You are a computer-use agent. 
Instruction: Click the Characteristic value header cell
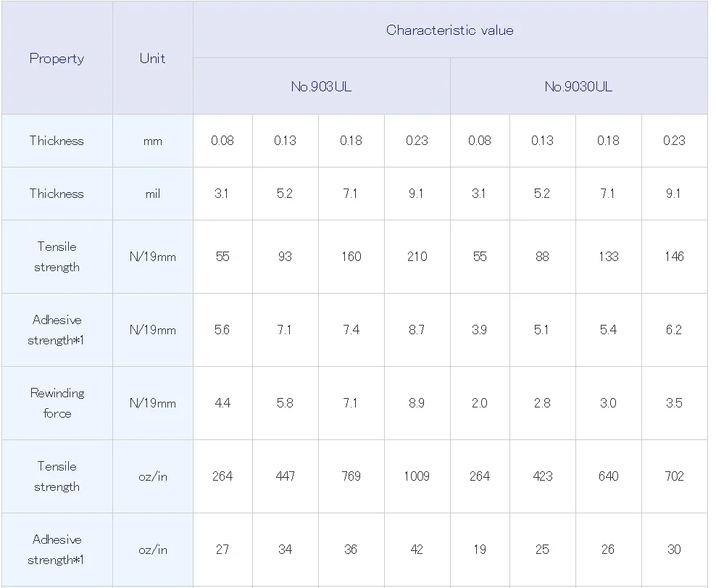coord(449,30)
